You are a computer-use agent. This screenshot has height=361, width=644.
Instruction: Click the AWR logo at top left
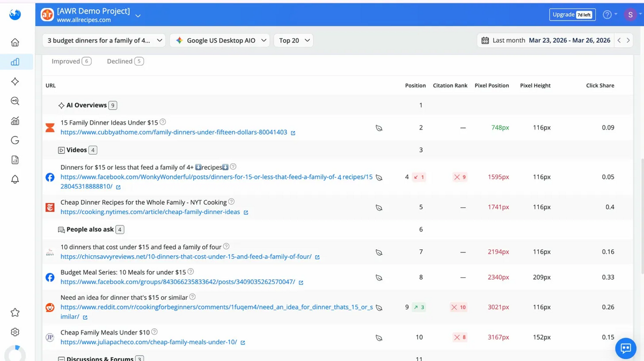(x=15, y=15)
